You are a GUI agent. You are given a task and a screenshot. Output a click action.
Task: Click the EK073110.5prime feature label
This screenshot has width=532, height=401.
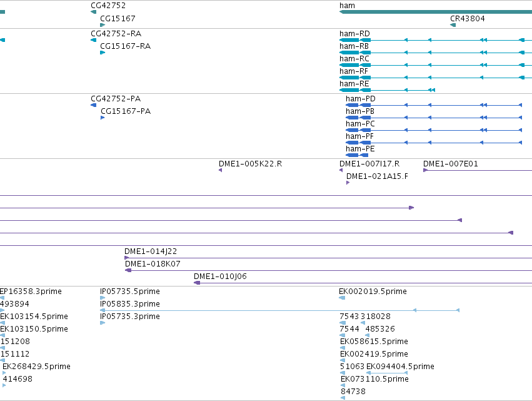coord(374,379)
